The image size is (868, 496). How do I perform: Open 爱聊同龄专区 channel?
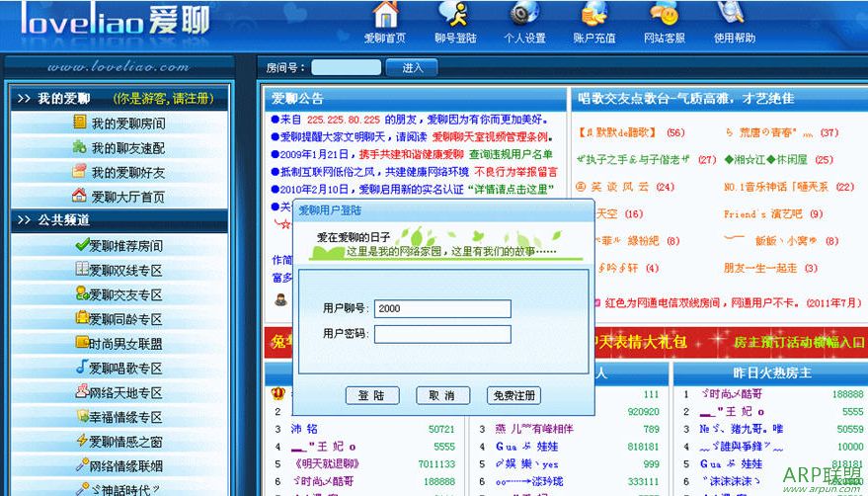(119, 319)
